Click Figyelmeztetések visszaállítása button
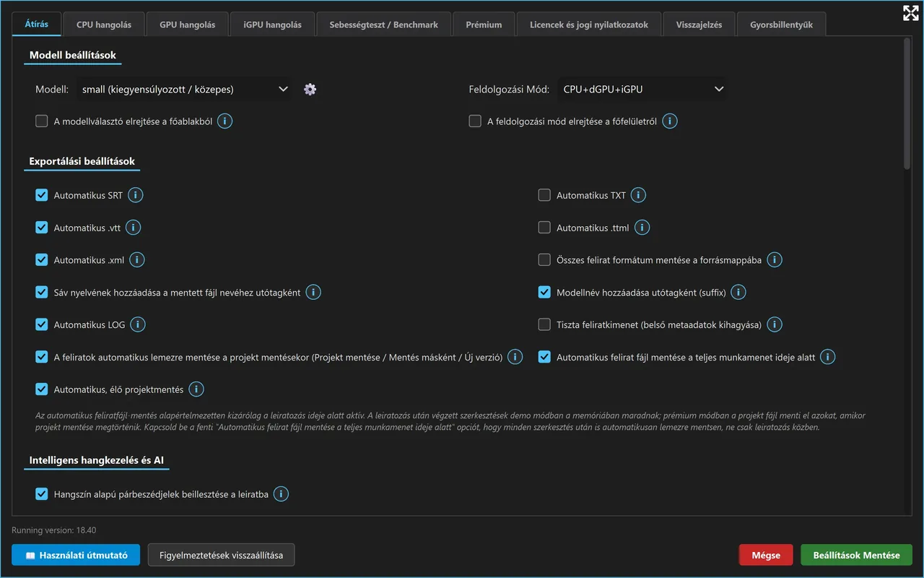 (x=221, y=555)
